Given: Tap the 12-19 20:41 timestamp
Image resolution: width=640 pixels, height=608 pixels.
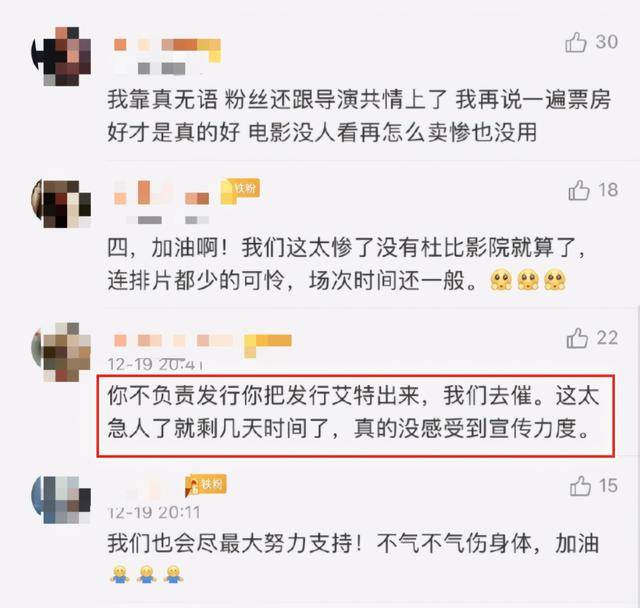Looking at the screenshot, I should [x=155, y=364].
